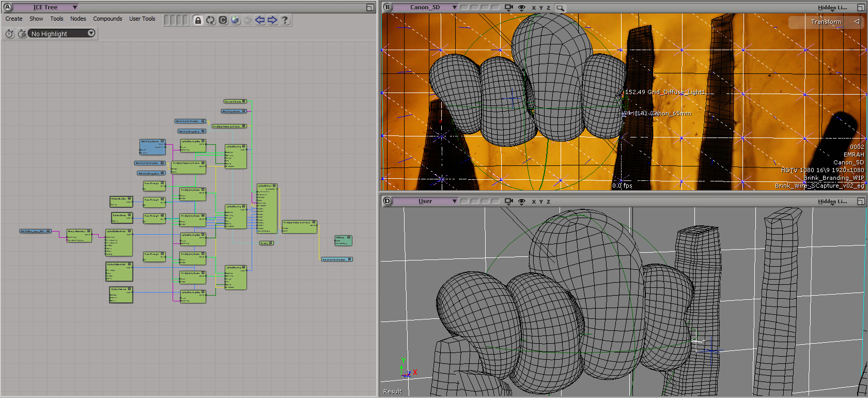Go back with the blue left arrow
This screenshot has width=868, height=398.
point(260,20)
